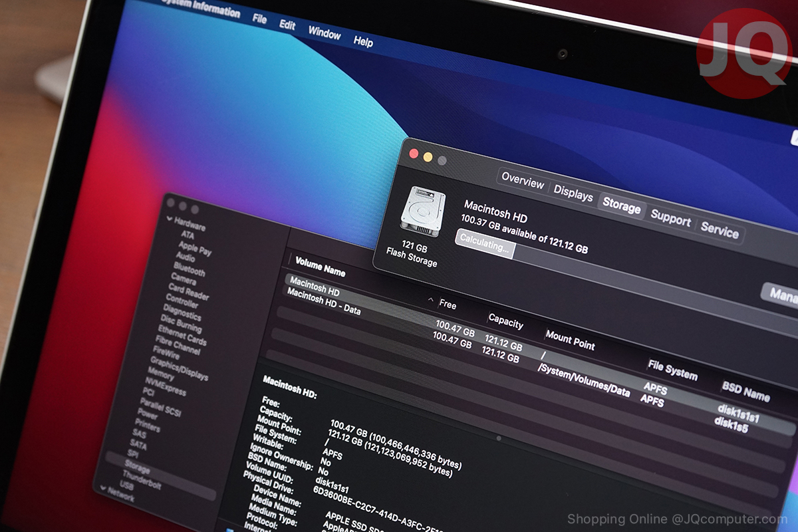This screenshot has height=532, width=798.
Task: Click the Mount Point column header
Action: click(570, 340)
